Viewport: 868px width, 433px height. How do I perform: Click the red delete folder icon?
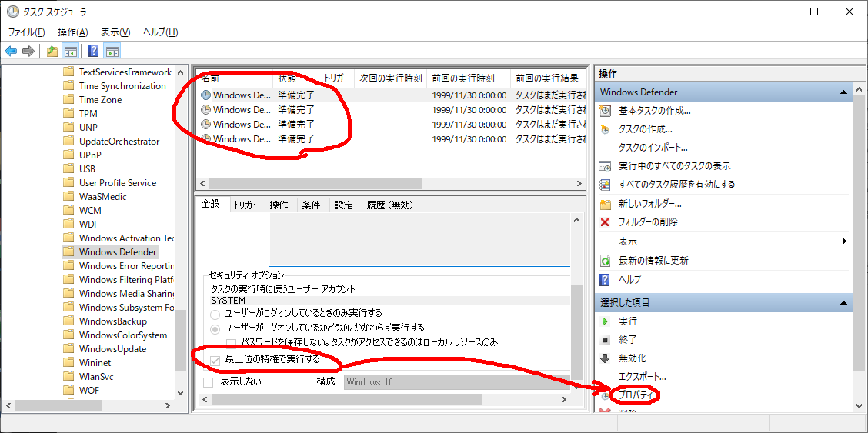pyautogui.click(x=606, y=222)
